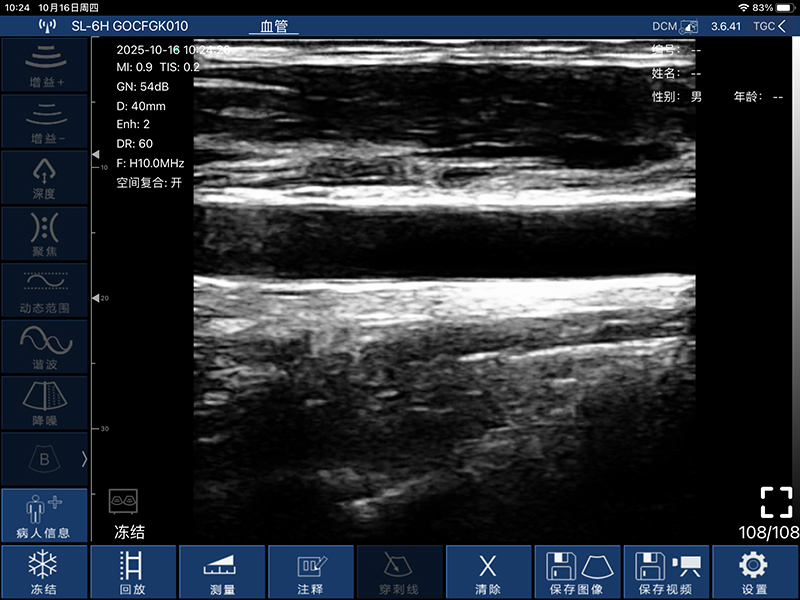Viewport: 800px width, 600px height.
Task: Toggle 降噪 noise reduction
Action: [44, 402]
